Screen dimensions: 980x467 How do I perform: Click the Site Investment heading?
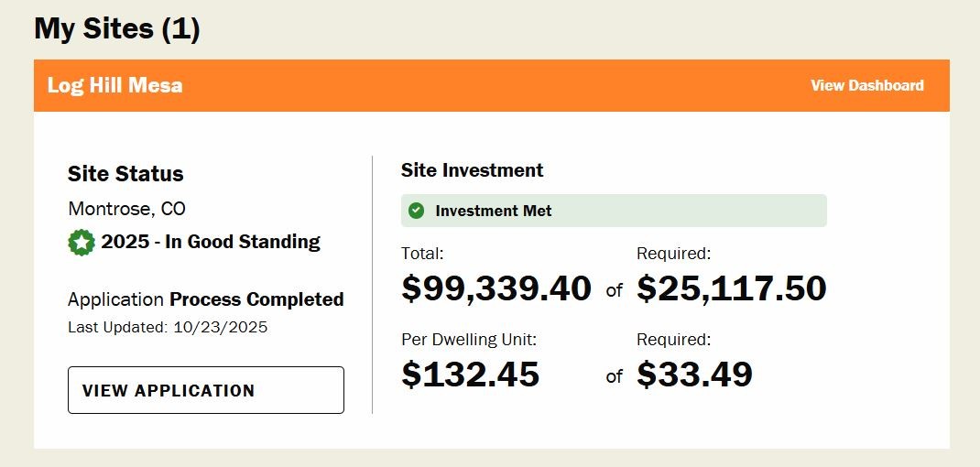[x=472, y=170]
